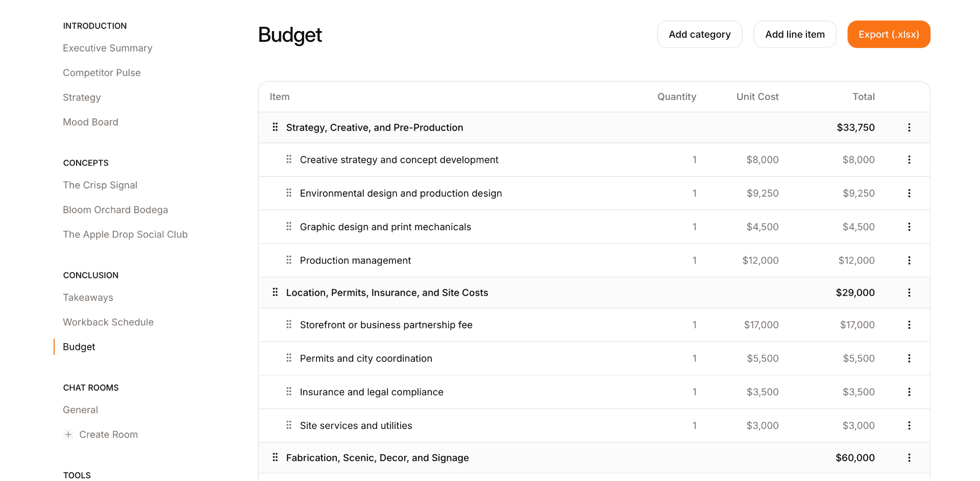Open the three-dot menu for Site services and utilities
The width and height of the screenshot is (980, 481).
point(909,425)
